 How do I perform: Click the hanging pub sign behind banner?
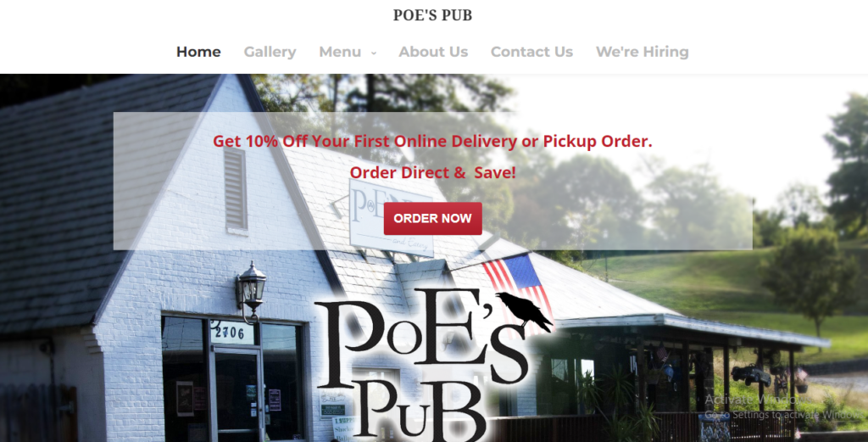[392, 218]
